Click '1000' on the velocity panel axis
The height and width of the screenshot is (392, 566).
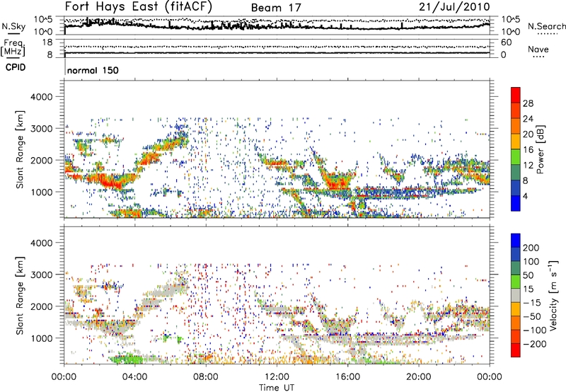tap(42, 338)
